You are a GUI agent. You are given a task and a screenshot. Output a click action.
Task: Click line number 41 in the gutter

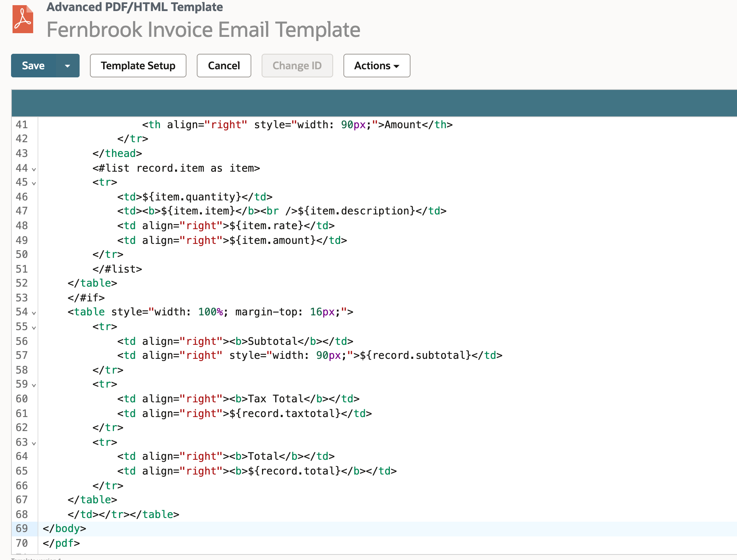click(22, 125)
